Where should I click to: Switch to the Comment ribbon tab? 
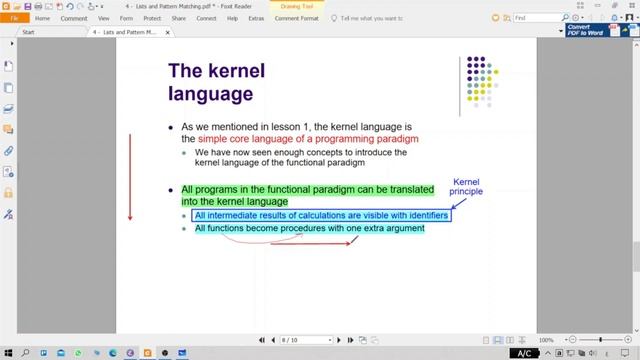[x=74, y=18]
